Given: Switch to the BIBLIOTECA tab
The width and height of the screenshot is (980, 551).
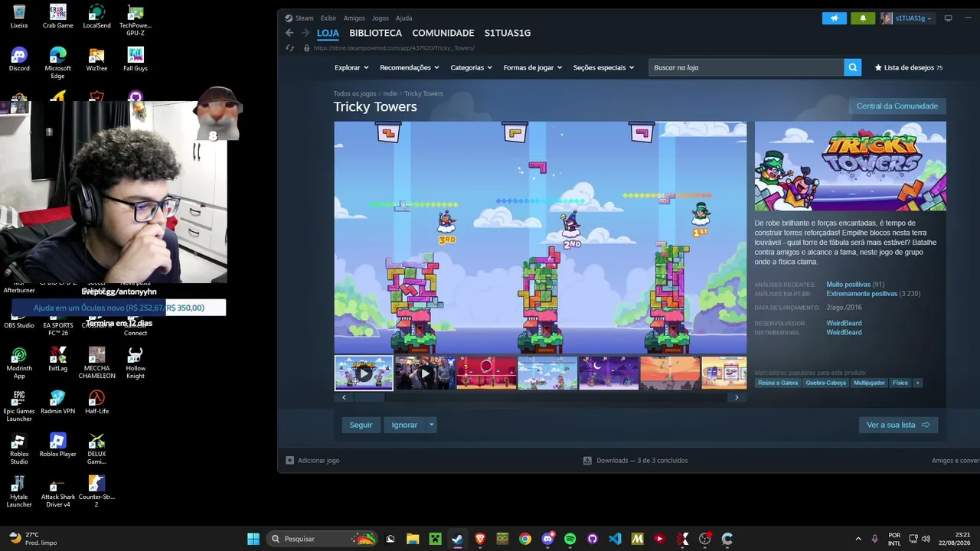Looking at the screenshot, I should tap(375, 33).
